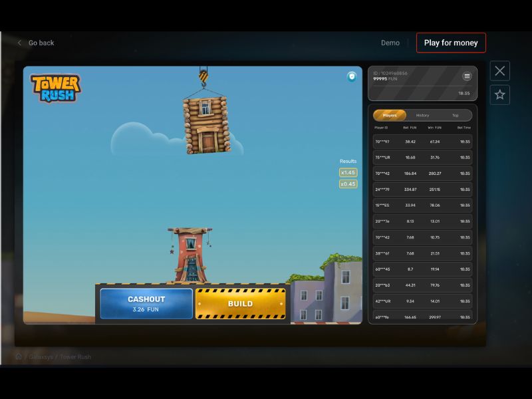Click the x0.45 result badge

pos(348,184)
